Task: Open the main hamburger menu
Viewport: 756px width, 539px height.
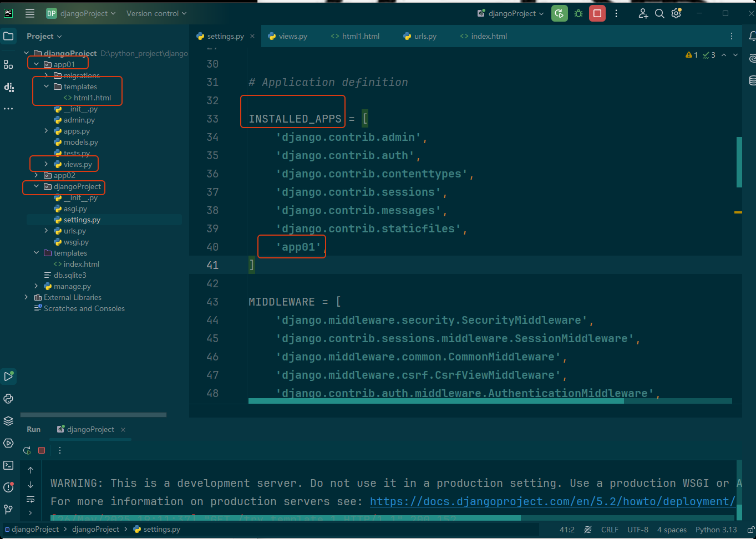Action: pos(30,13)
